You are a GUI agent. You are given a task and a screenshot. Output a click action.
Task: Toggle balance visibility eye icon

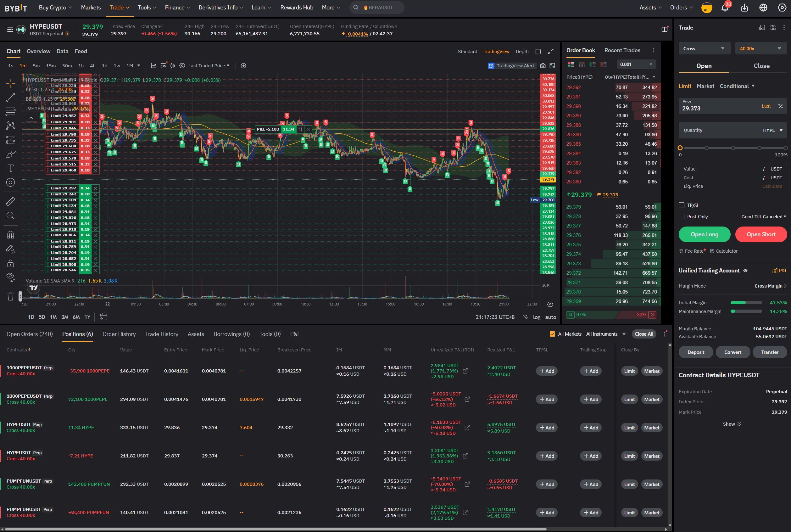745,271
